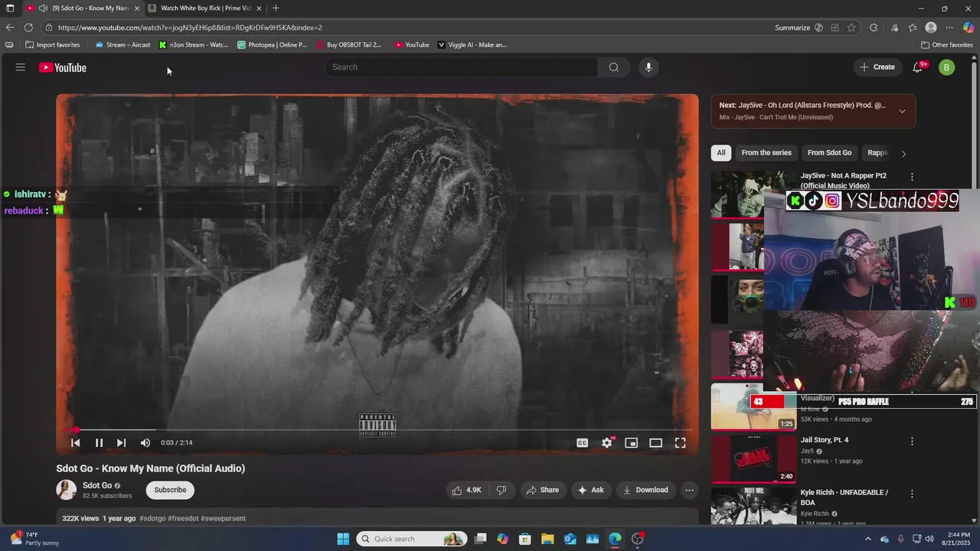980x551 pixels.
Task: Open Jail Story, Pt. 4 video thumbnail
Action: [x=754, y=459]
